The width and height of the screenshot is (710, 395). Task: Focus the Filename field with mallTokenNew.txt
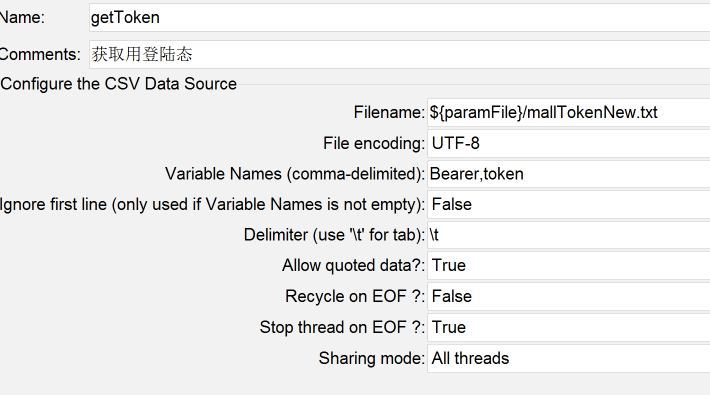tap(569, 112)
